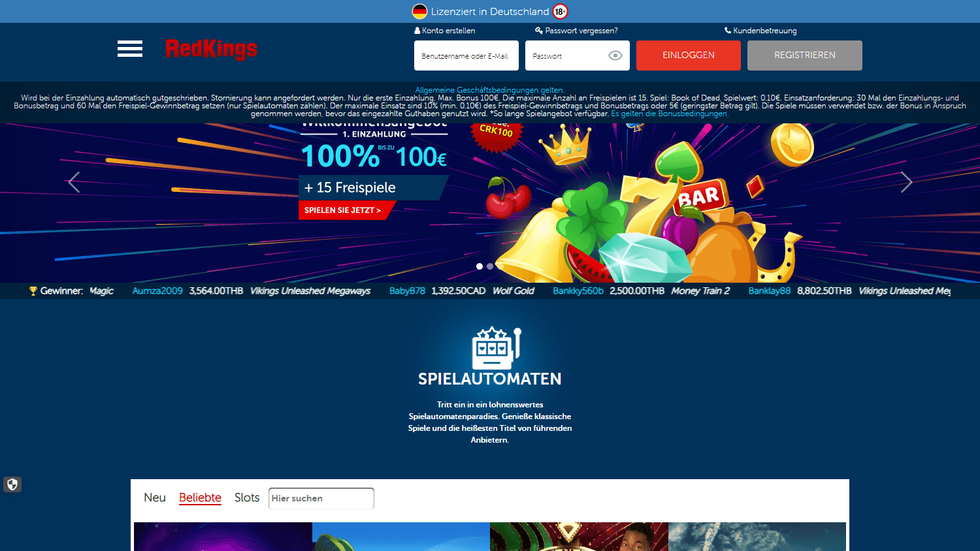Select the first carousel dot
980x551 pixels.
(480, 266)
